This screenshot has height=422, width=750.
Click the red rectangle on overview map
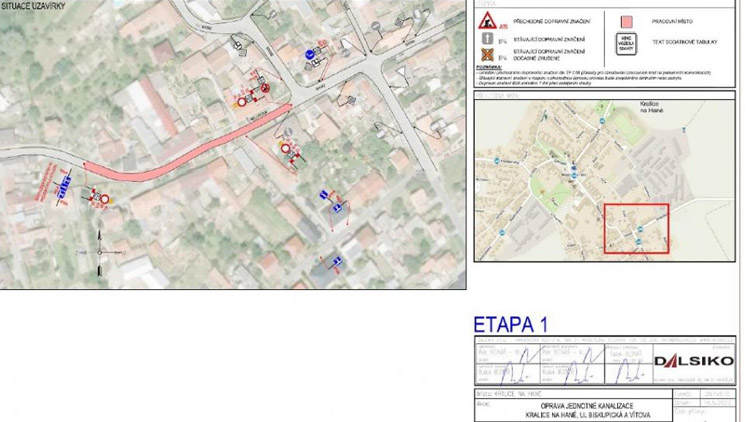[636, 230]
